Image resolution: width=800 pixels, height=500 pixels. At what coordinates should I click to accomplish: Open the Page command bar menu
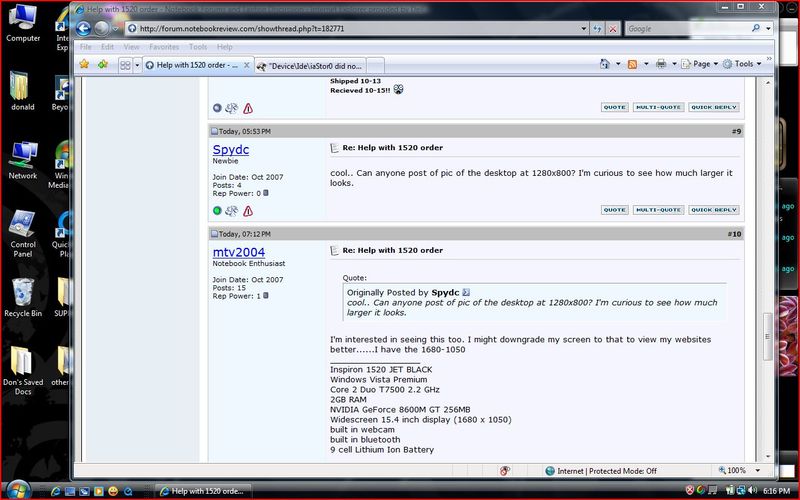point(699,64)
